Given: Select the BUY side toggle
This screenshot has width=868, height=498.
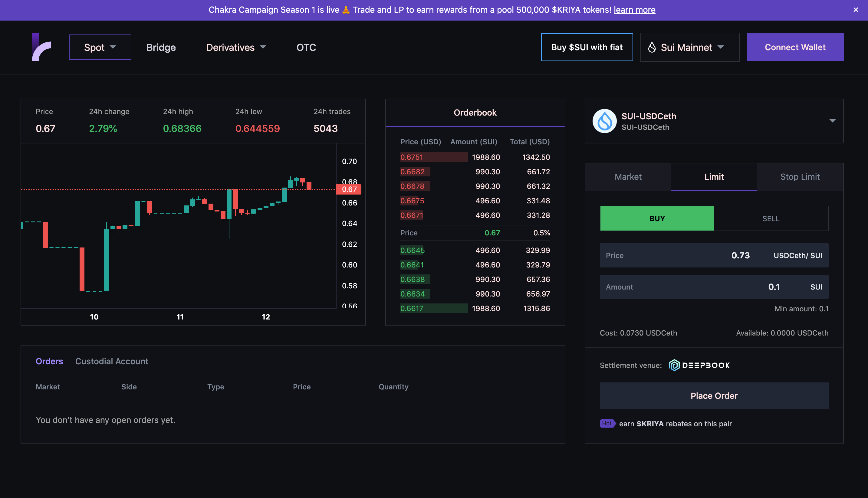Looking at the screenshot, I should 657,218.
